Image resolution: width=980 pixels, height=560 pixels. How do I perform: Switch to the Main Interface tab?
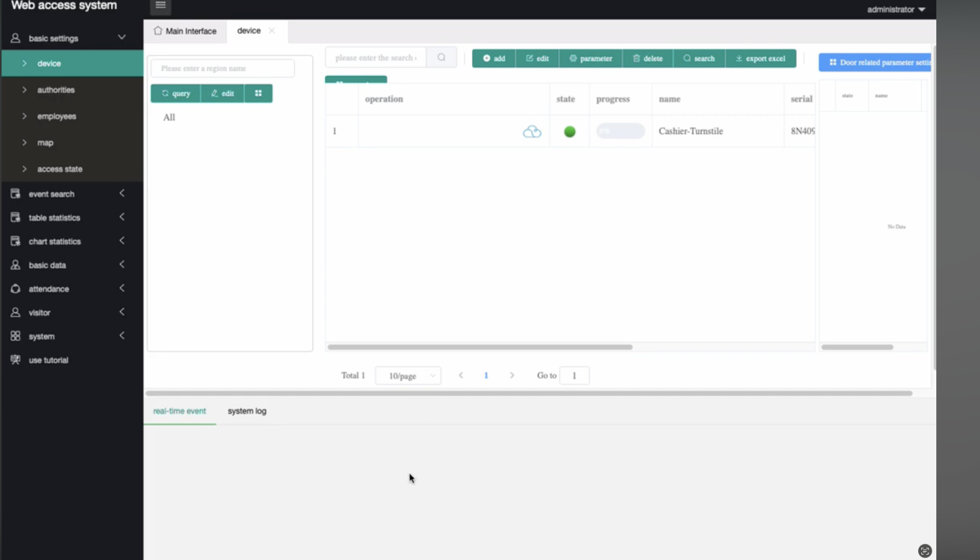point(185,31)
